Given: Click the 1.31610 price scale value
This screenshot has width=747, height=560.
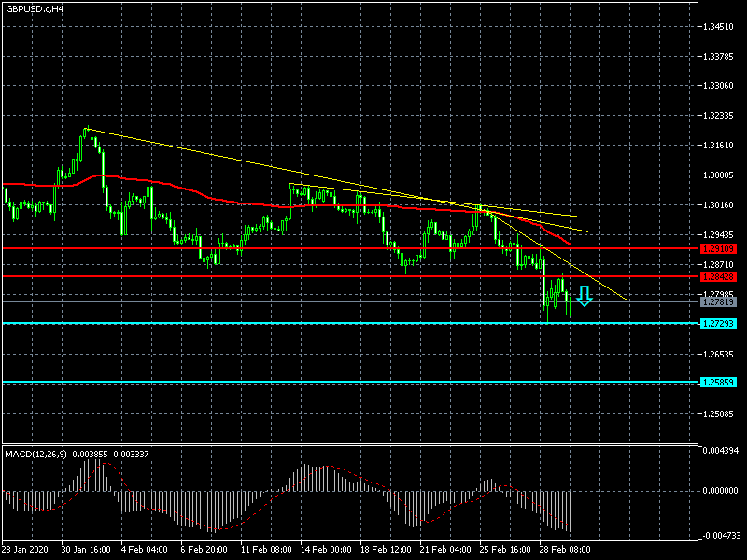Looking at the screenshot, I should (718, 146).
